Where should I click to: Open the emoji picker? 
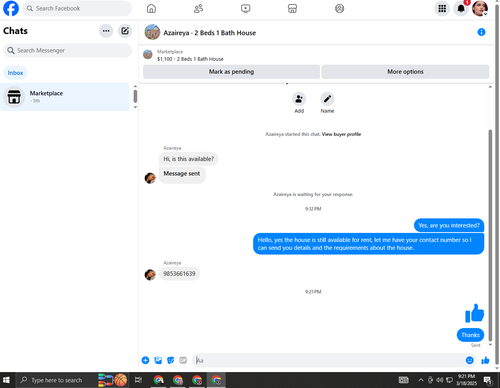tap(469, 360)
